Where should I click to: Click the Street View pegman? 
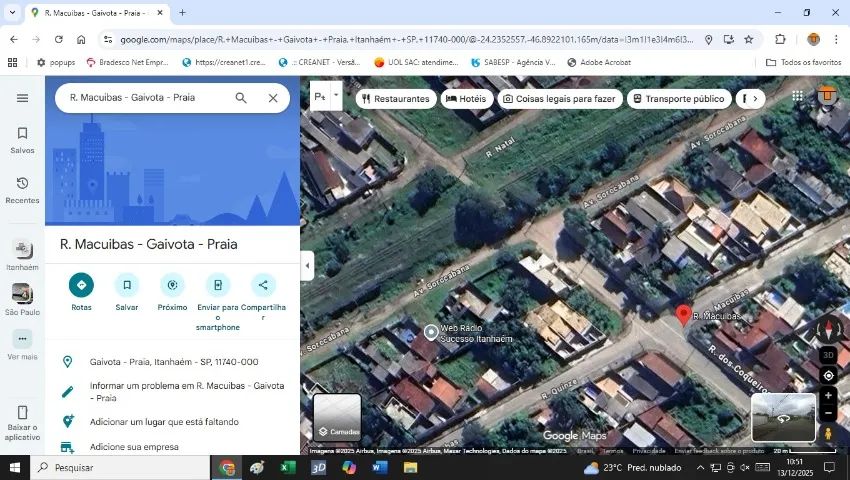coord(828,433)
